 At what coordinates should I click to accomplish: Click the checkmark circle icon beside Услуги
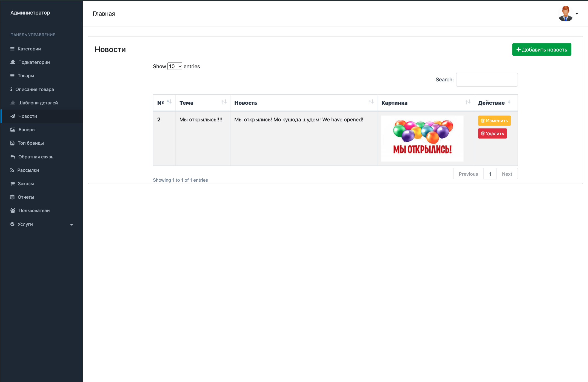(x=12, y=224)
